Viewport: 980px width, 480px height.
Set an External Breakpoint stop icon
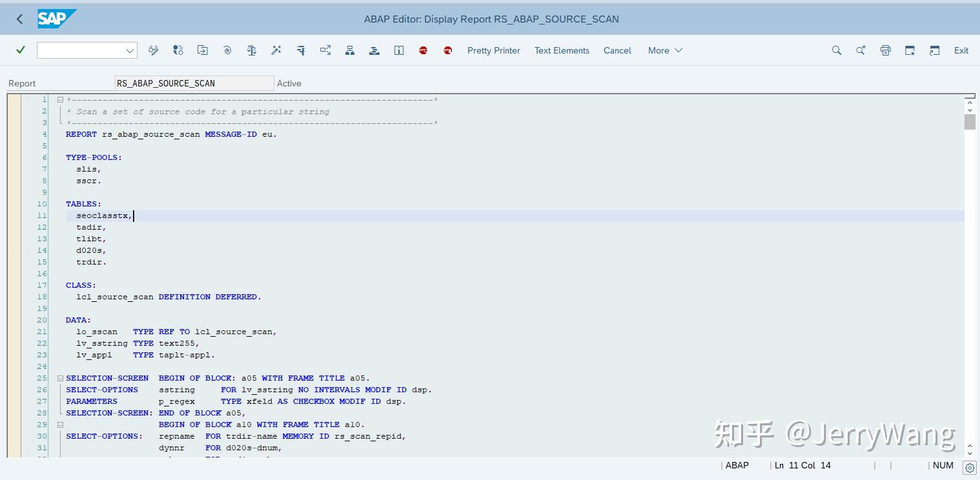tap(447, 50)
